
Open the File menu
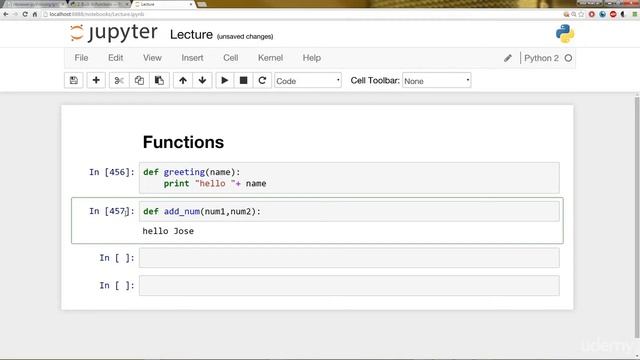[x=81, y=58]
